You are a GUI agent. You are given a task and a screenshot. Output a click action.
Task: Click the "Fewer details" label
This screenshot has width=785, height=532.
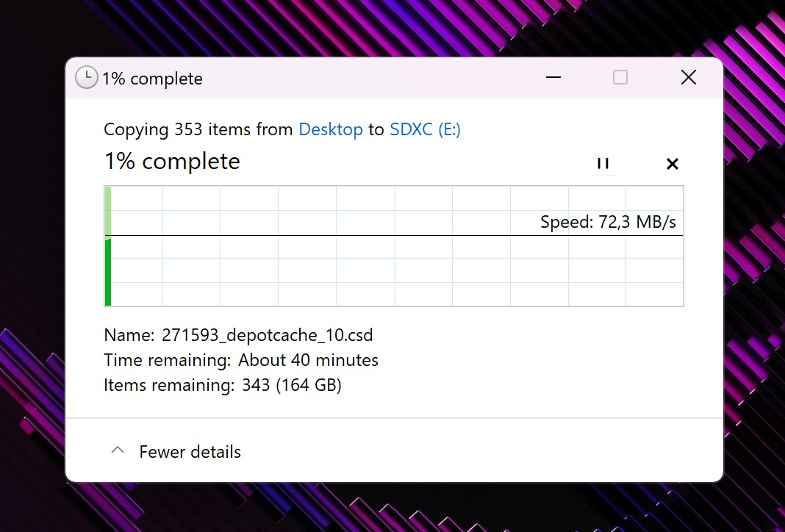pos(190,451)
